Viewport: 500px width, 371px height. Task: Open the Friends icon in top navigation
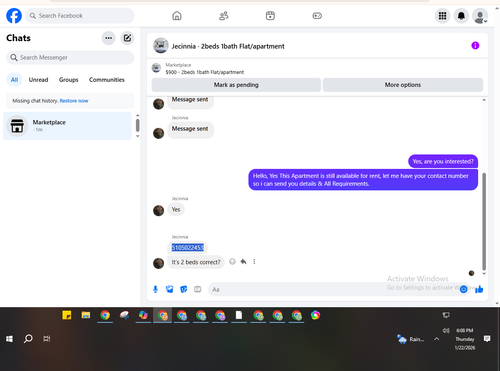pyautogui.click(x=224, y=16)
